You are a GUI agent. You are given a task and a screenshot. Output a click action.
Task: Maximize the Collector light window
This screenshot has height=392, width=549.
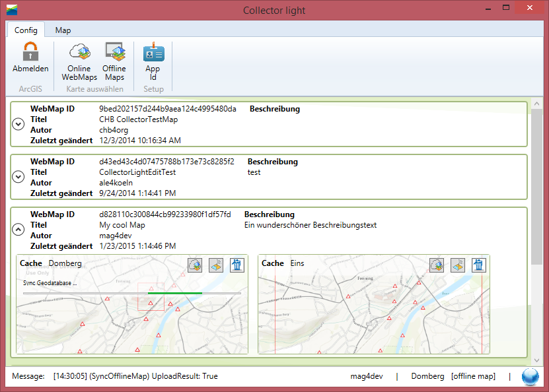[x=506, y=8]
